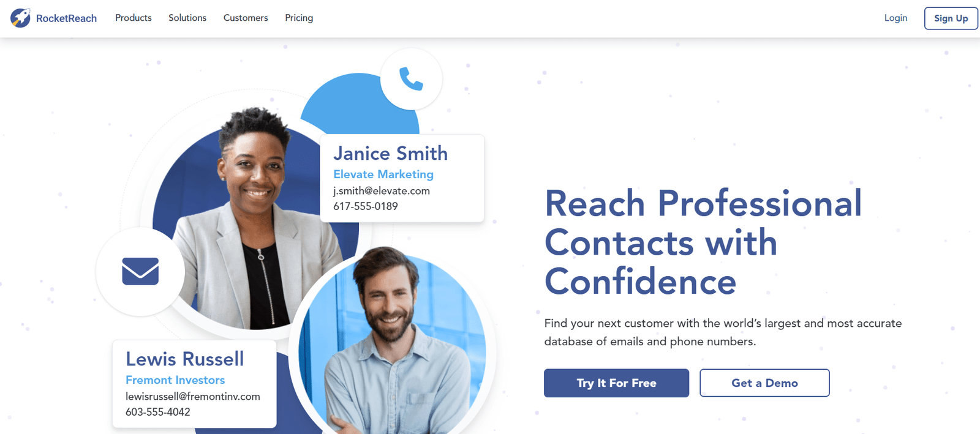This screenshot has height=434, width=980.
Task: Click the Reach Professional Contacts headline
Action: [x=703, y=242]
